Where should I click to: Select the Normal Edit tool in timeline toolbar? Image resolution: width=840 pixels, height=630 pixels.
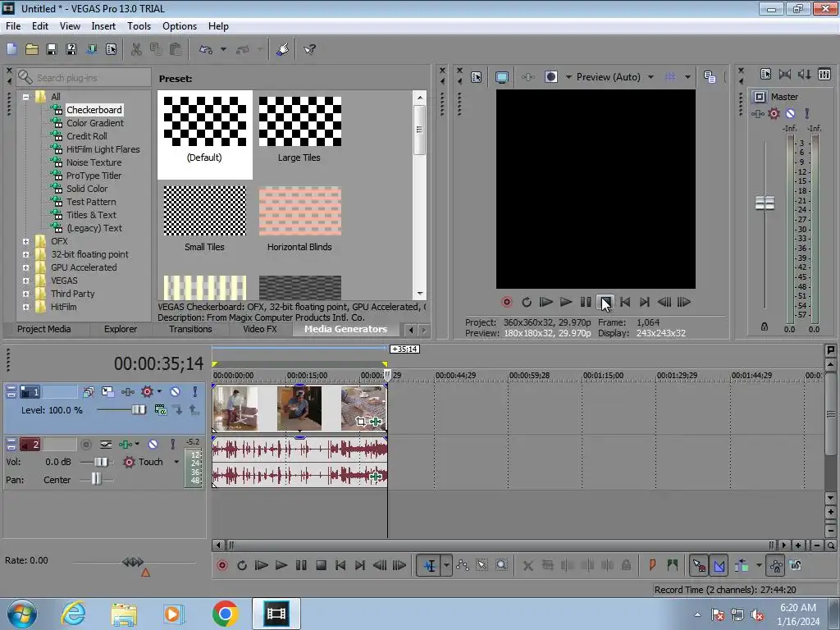pos(430,565)
